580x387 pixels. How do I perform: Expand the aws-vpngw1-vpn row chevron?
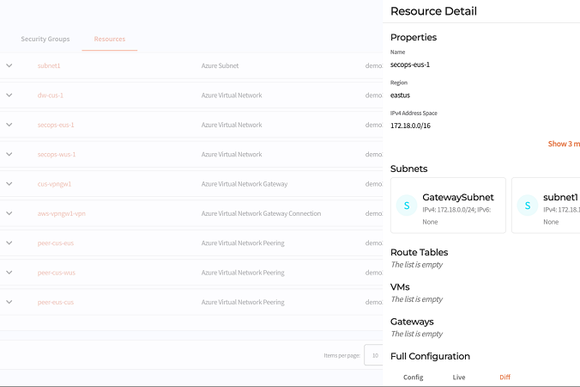point(9,213)
